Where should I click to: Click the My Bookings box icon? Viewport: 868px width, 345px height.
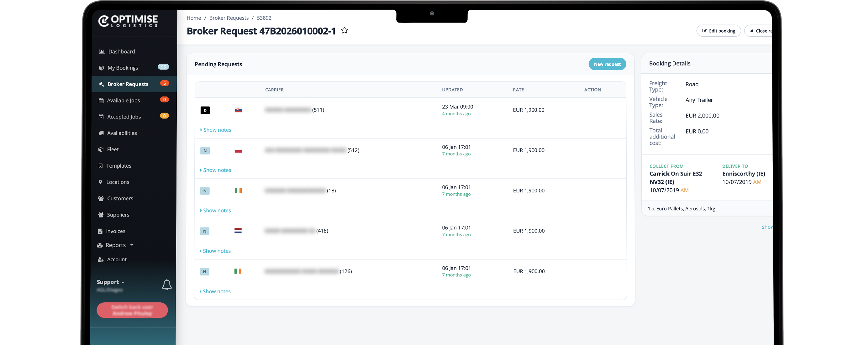point(101,68)
